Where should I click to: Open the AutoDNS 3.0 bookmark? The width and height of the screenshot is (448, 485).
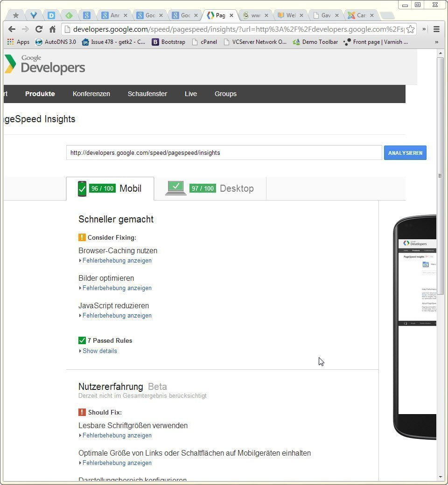[x=56, y=42]
